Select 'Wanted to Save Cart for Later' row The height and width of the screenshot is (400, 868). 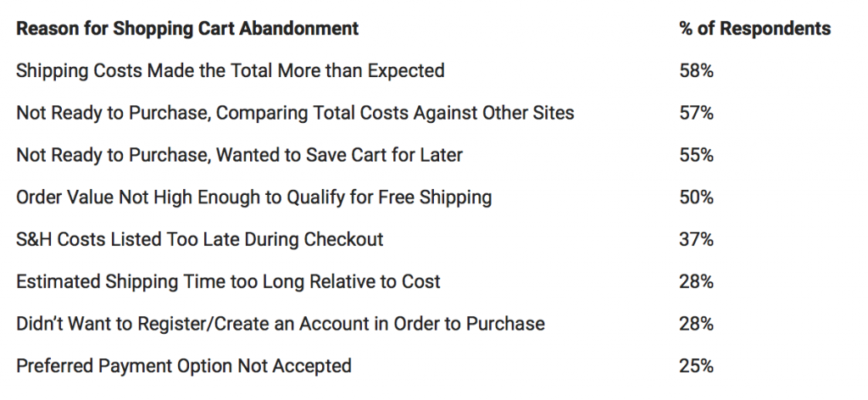point(239,155)
